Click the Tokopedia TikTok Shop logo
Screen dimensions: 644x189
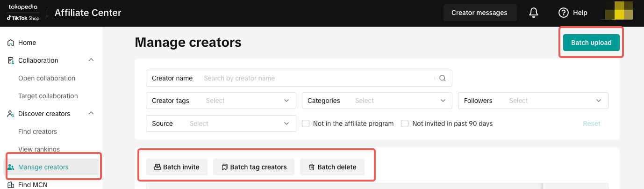(23, 13)
